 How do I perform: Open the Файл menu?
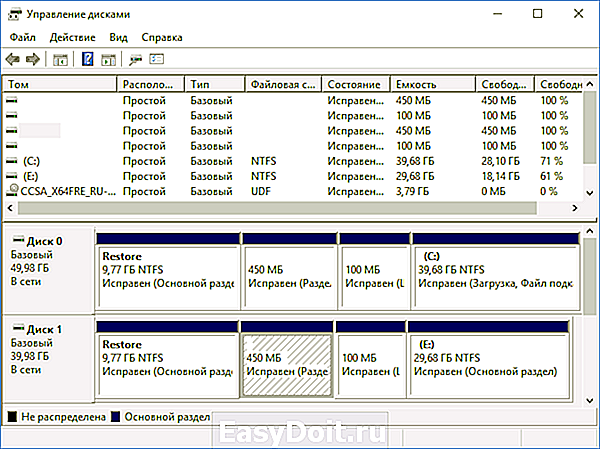(x=23, y=38)
